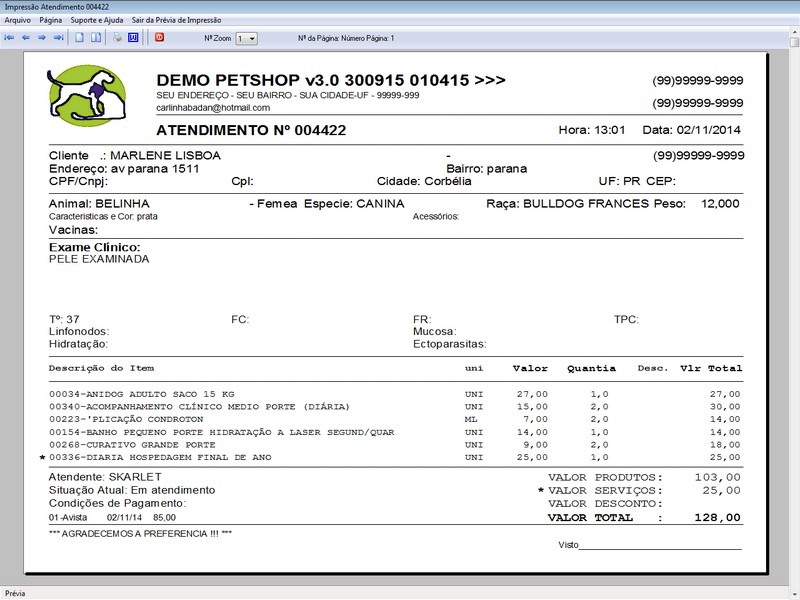Click heading ATENDIMENTO Nº 004422
Image resolution: width=800 pixels, height=600 pixels.
pyautogui.click(x=251, y=130)
